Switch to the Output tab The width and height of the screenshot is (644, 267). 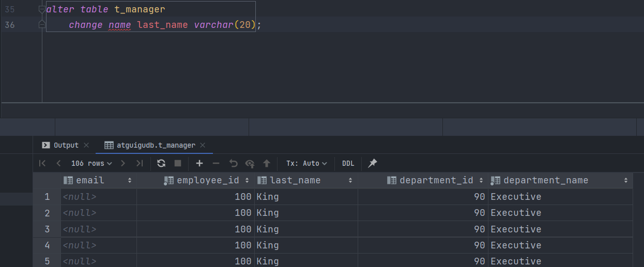click(x=66, y=145)
